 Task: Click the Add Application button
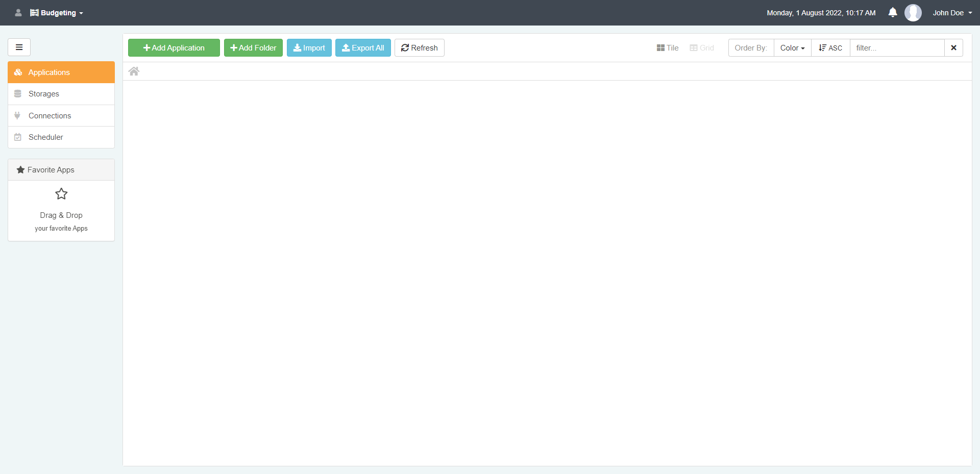(174, 48)
